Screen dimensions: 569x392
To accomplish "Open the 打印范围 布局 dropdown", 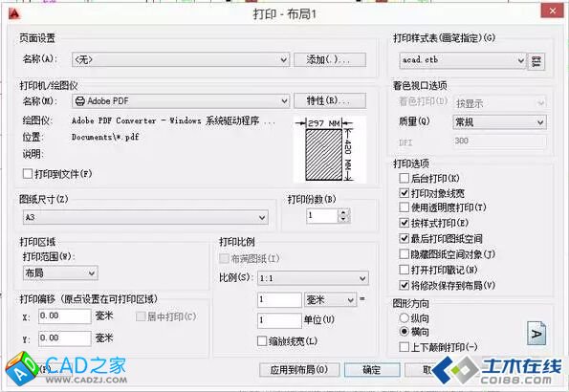I will (60, 272).
